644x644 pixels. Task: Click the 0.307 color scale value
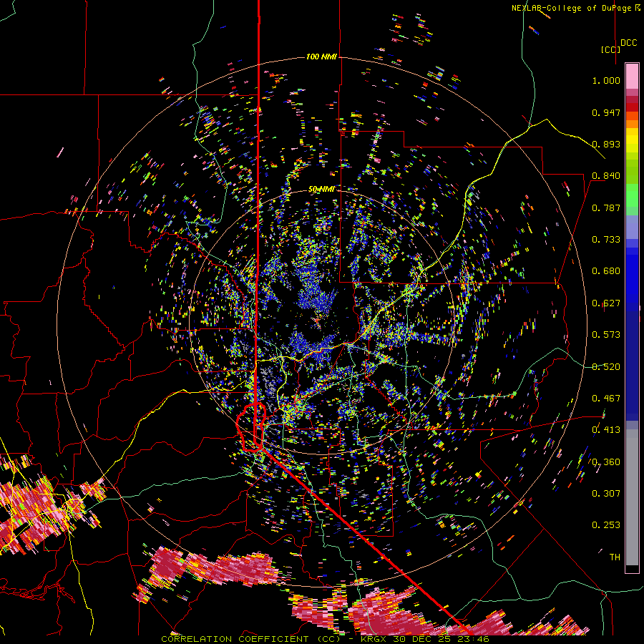click(606, 494)
